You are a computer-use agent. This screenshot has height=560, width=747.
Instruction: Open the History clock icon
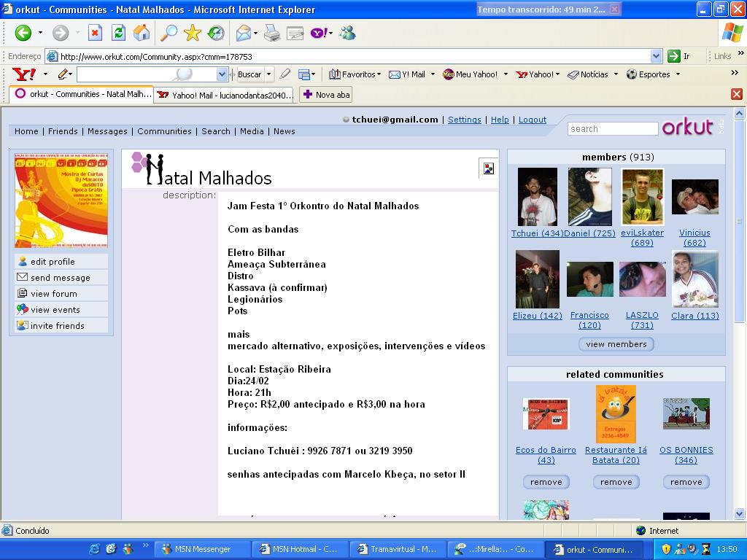[216, 33]
